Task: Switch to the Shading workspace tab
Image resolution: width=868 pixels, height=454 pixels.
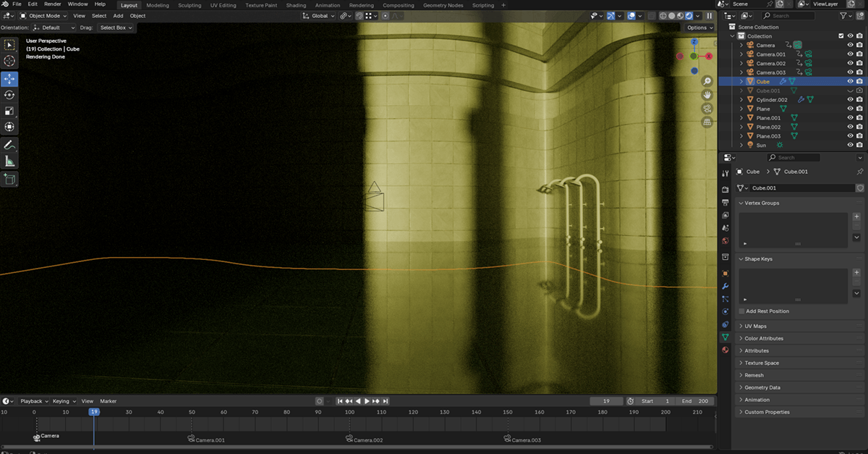Action: (x=296, y=5)
